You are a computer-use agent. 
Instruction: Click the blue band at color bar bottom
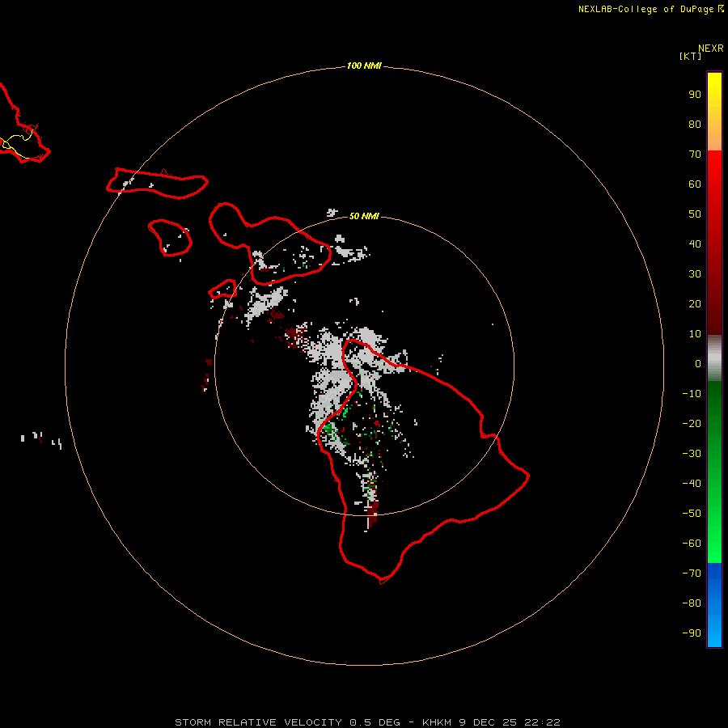tap(714, 605)
